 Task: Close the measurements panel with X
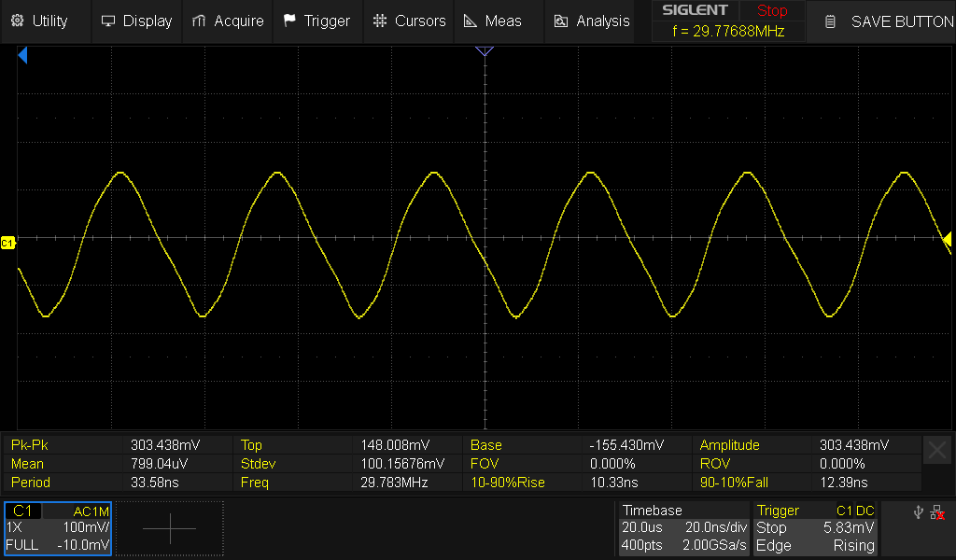(937, 451)
